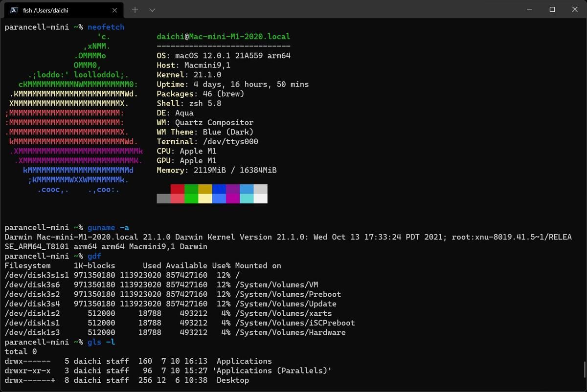Close the Windows Terminal window

click(574, 9)
